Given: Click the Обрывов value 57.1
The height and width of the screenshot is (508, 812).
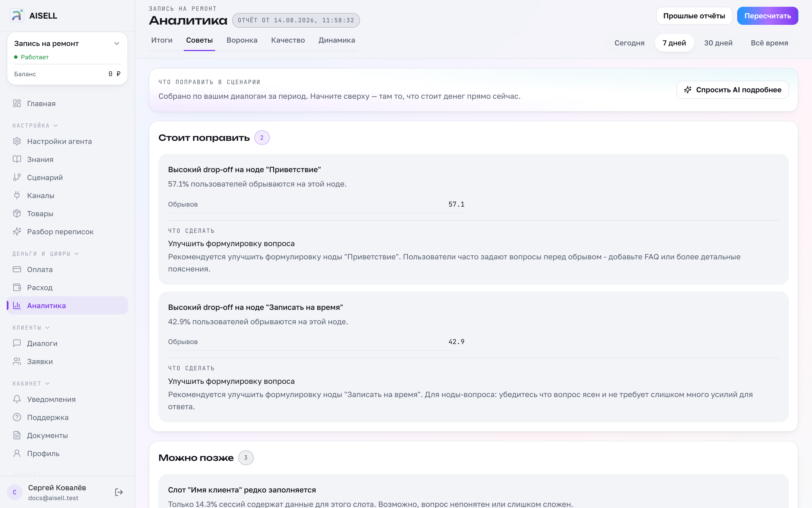Looking at the screenshot, I should [456, 204].
